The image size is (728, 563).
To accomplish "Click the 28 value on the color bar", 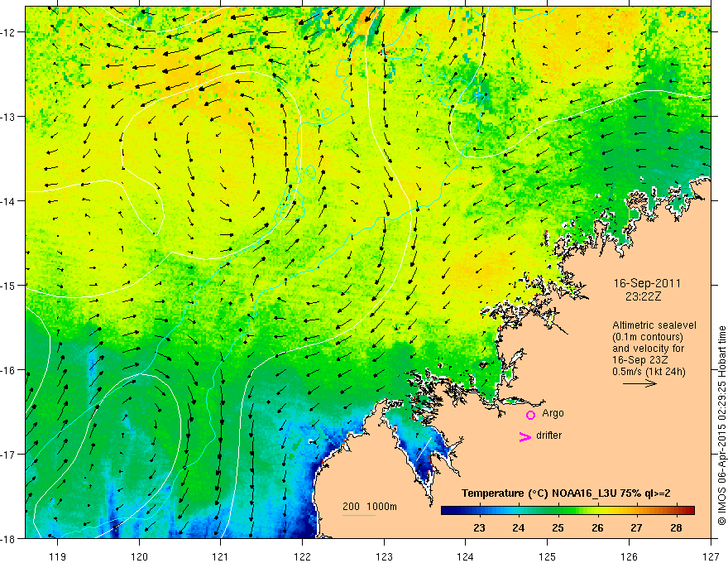I will (x=676, y=527).
